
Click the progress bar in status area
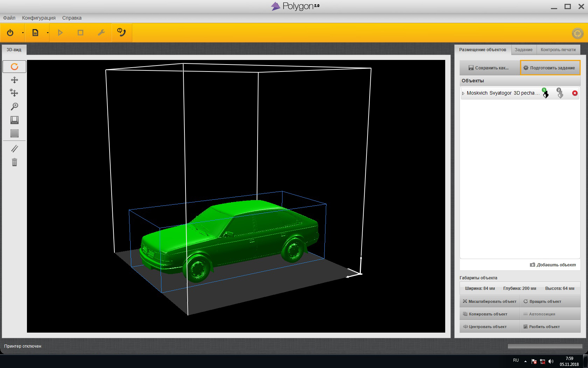pos(545,346)
